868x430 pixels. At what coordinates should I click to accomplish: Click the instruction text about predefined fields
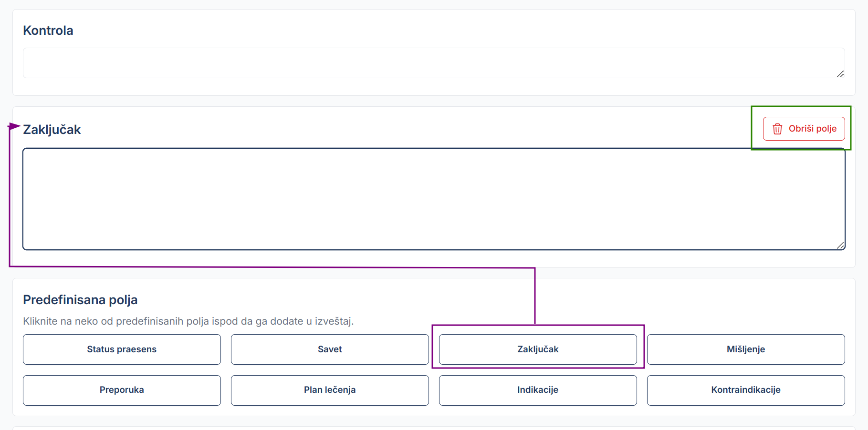tap(188, 321)
